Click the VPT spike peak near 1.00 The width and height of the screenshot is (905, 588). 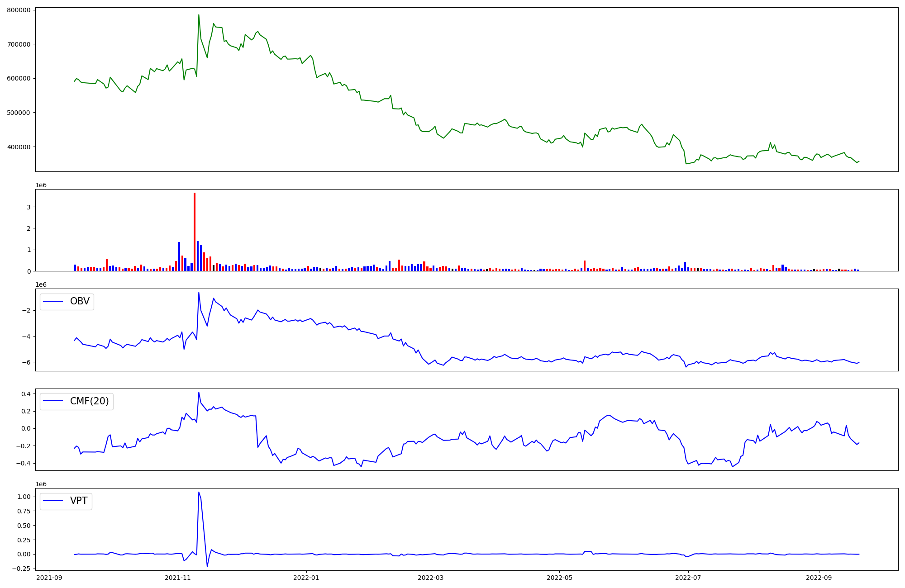click(199, 492)
